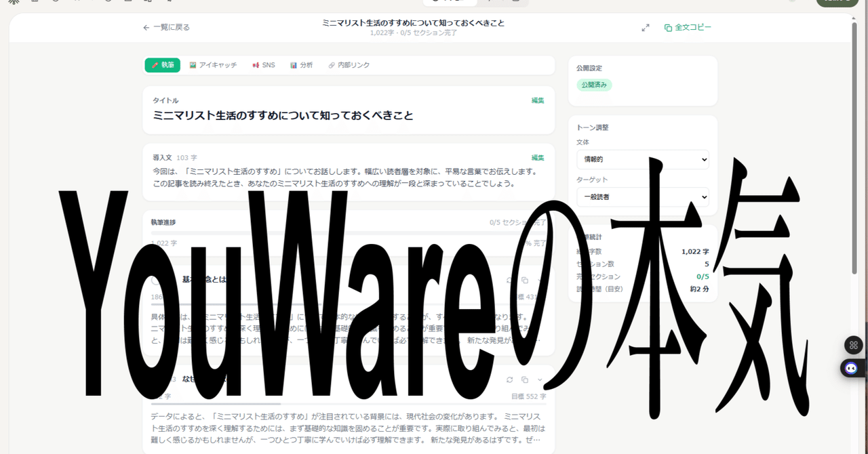Regenerate the なぜ section content
868x454 pixels.
(510, 379)
